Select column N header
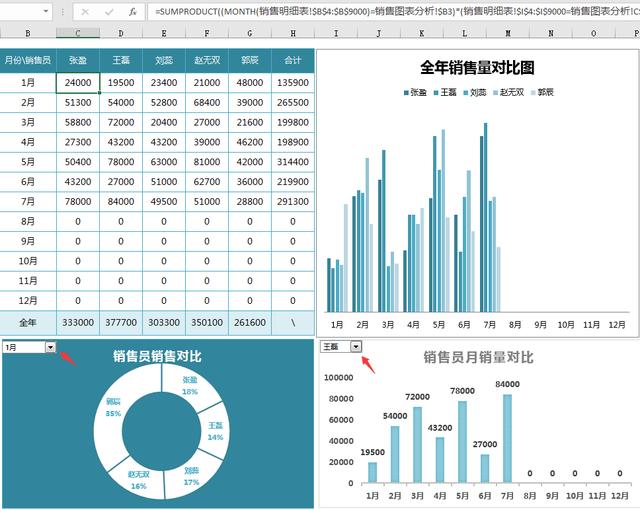Screen dimensions: 640x510 551,33
